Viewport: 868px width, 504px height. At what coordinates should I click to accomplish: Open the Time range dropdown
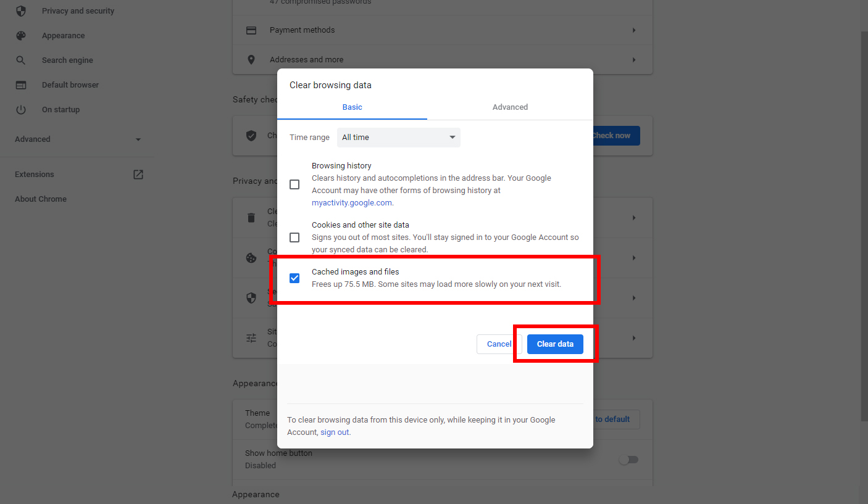click(398, 138)
